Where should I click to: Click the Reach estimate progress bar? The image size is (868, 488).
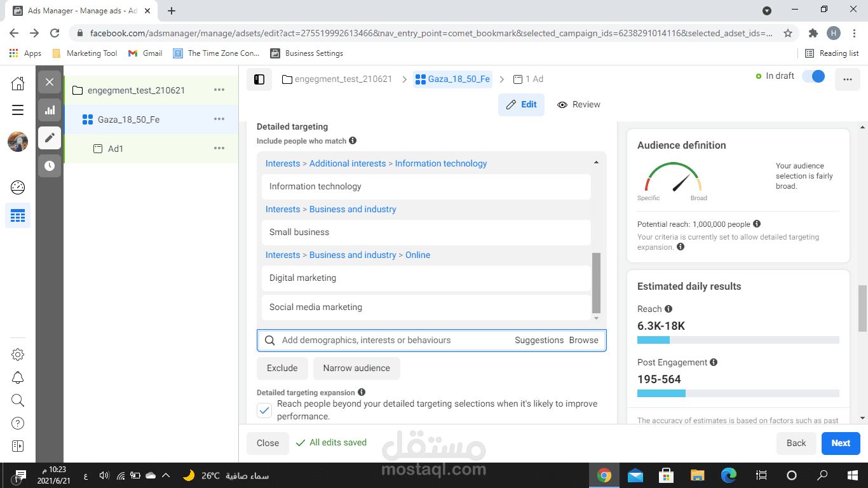[738, 340]
